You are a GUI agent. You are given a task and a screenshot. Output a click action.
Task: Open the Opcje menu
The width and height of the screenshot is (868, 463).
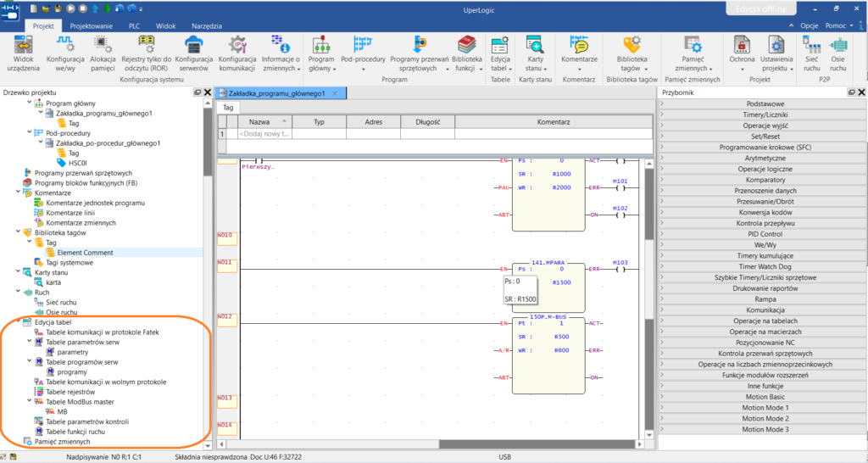[x=809, y=26]
